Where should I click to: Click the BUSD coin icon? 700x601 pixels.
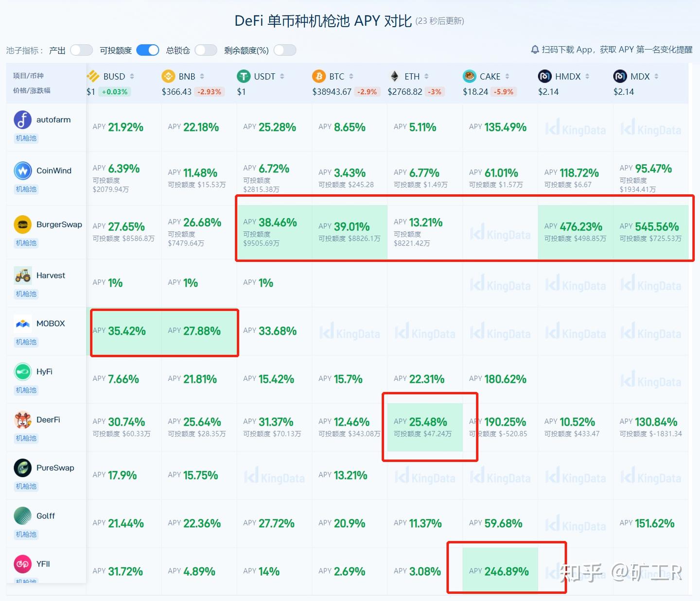(x=93, y=76)
